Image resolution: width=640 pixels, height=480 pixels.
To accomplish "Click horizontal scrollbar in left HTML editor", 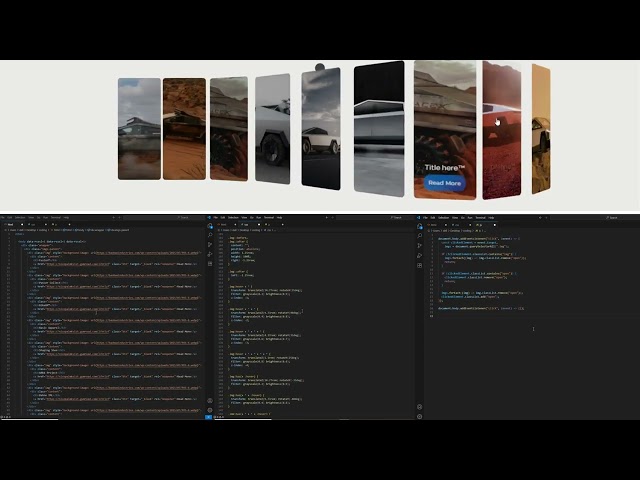I will tap(29, 418).
